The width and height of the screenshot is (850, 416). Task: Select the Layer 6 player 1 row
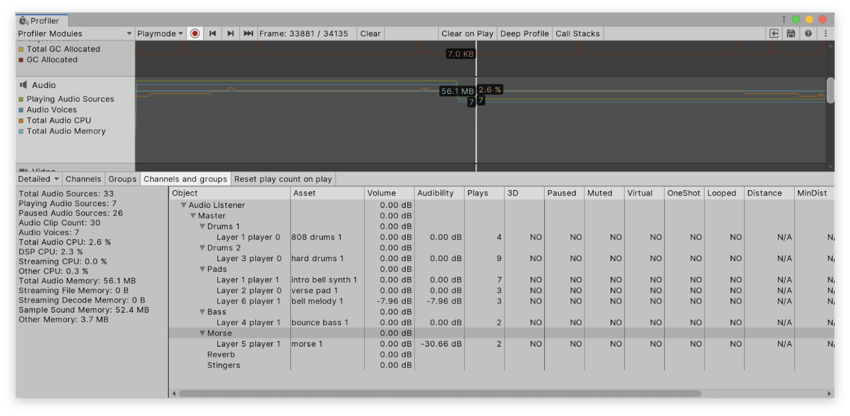[248, 301]
